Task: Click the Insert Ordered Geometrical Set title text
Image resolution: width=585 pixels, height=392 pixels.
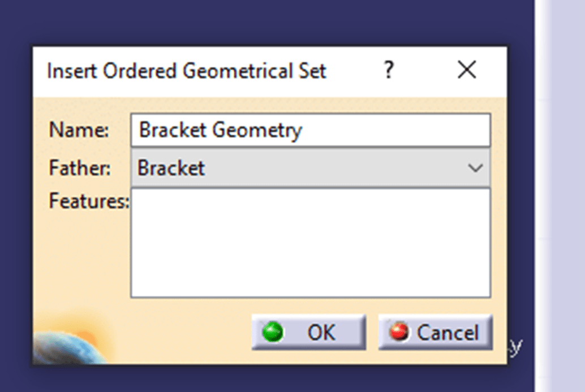Action: click(187, 70)
